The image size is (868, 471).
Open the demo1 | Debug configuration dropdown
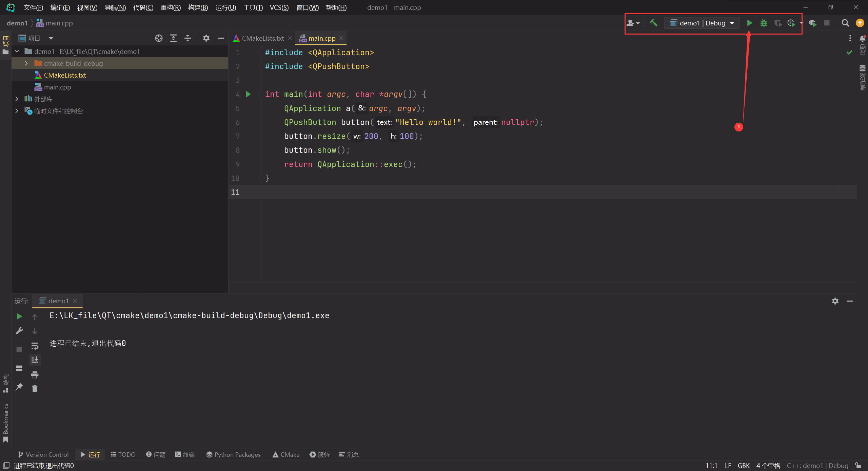[x=702, y=23]
